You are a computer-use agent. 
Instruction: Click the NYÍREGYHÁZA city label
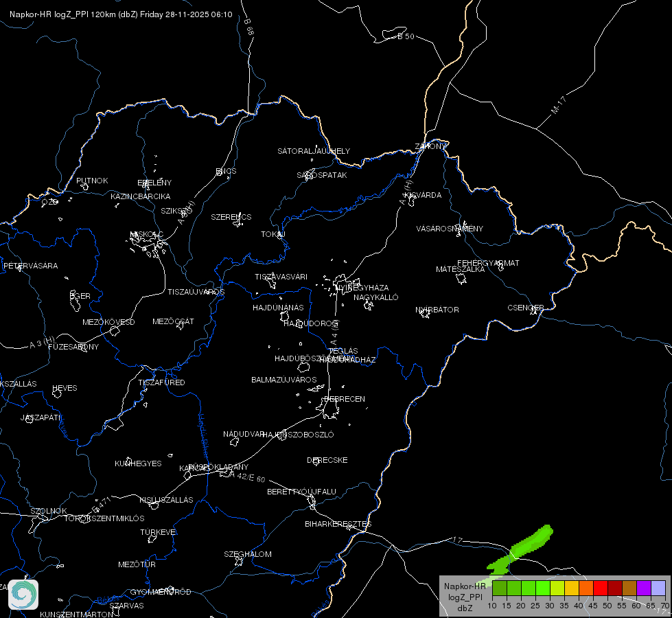pyautogui.click(x=362, y=288)
